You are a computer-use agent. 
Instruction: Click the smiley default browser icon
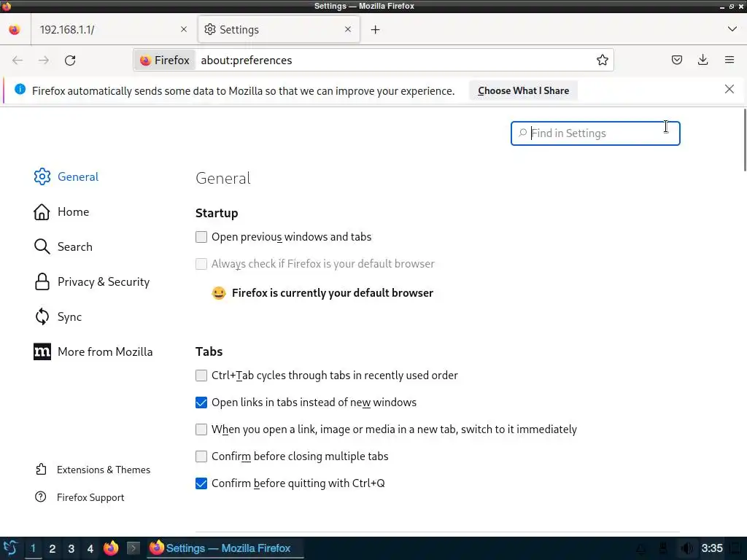point(219,293)
